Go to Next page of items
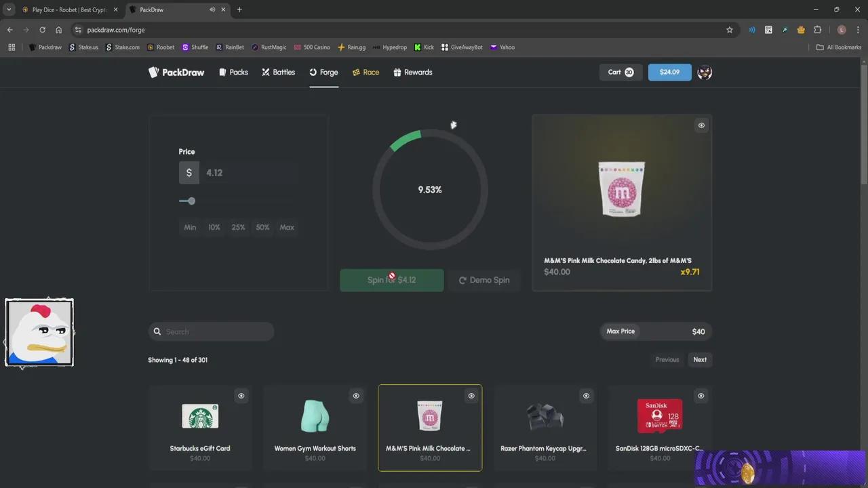868x488 pixels. [x=700, y=360]
